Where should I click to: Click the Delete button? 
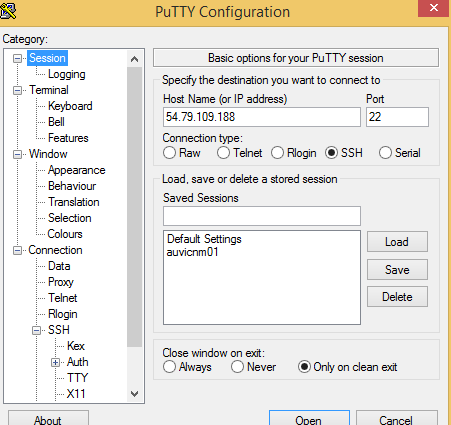click(x=397, y=297)
